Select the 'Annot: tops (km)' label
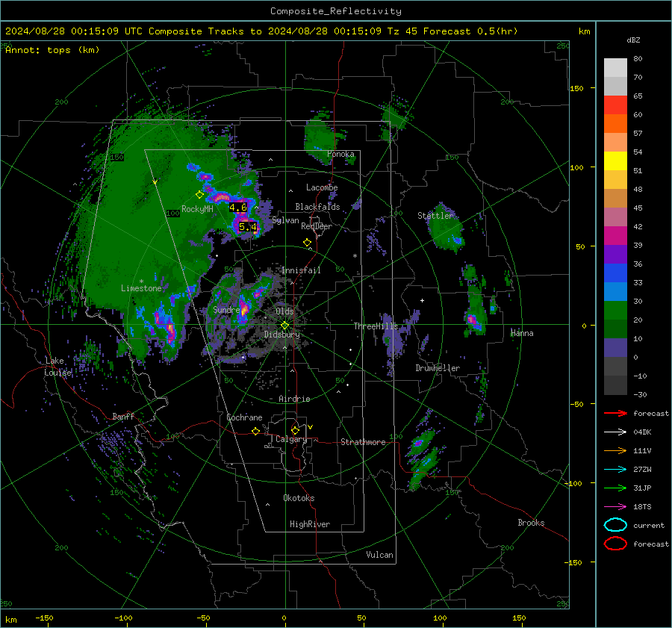This screenshot has height=628, width=672. (52, 50)
